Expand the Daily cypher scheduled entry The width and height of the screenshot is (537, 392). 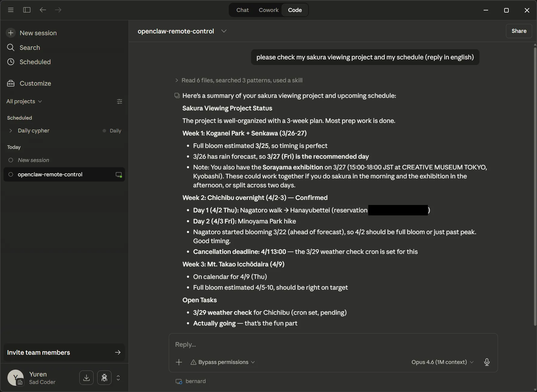tap(11, 131)
